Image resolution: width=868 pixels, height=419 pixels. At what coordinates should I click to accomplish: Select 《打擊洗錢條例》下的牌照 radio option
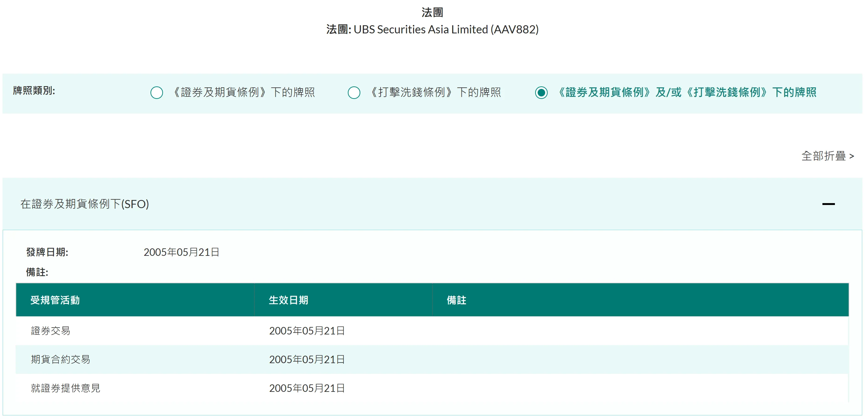click(354, 92)
